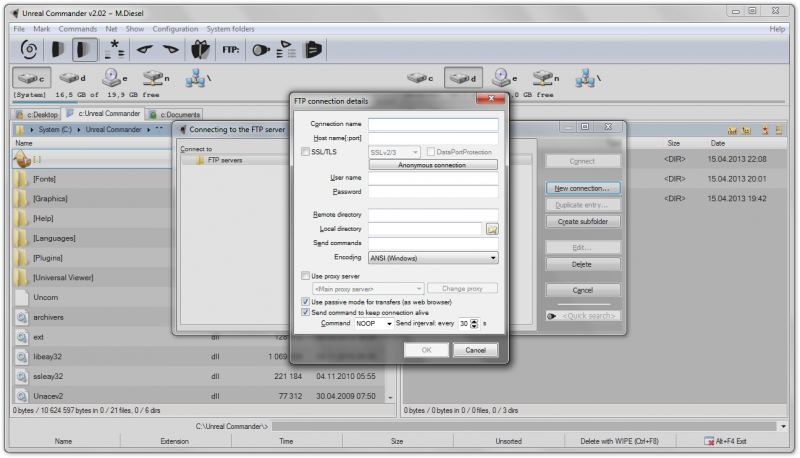Click the right-pointing arrow toolbar icon
The height and width of the screenshot is (458, 800).
(170, 49)
